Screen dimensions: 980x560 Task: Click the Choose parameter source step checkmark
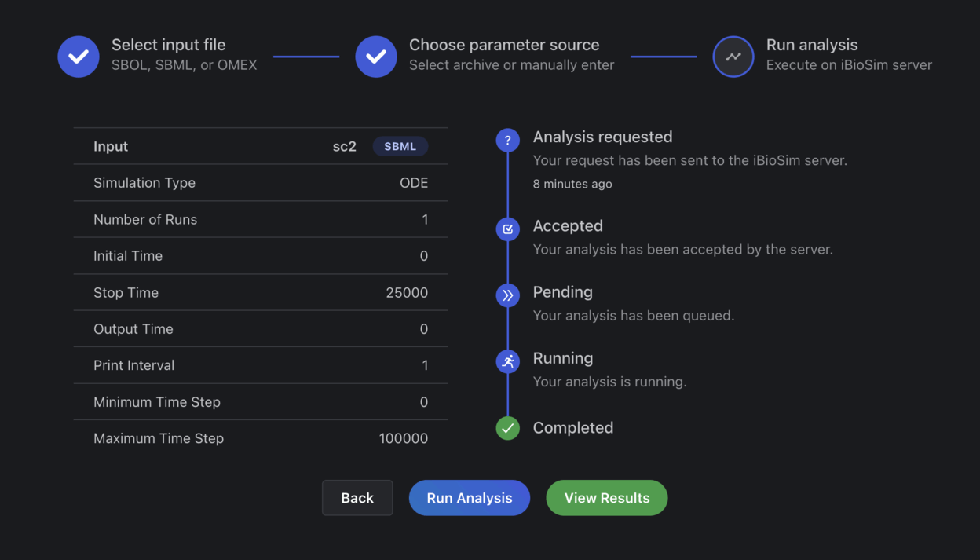[x=376, y=57]
